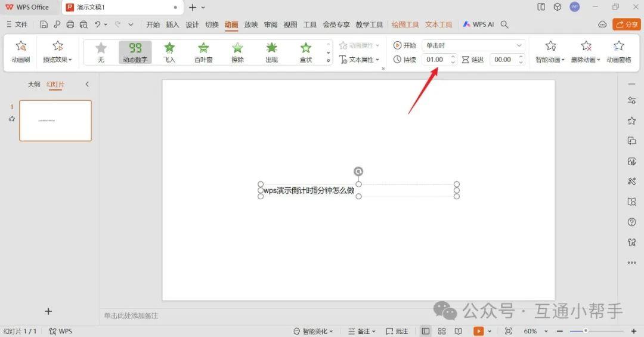The width and height of the screenshot is (644, 337).
Task: Click the help question mark sidebar icon
Action: [x=631, y=222]
